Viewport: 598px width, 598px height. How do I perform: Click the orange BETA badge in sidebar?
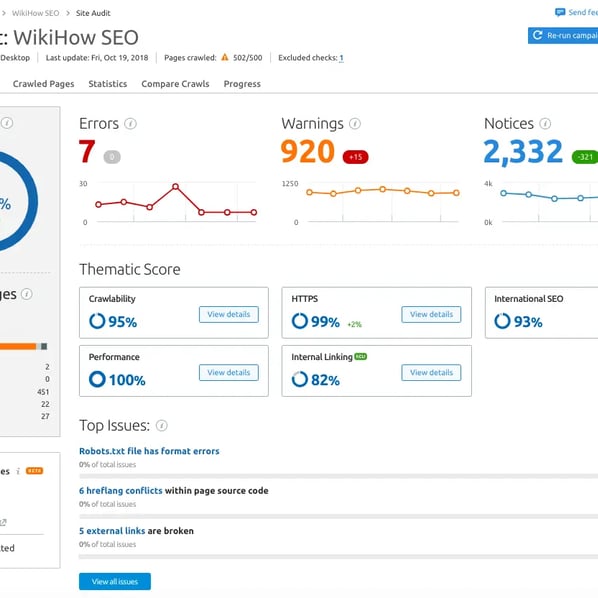click(x=34, y=471)
